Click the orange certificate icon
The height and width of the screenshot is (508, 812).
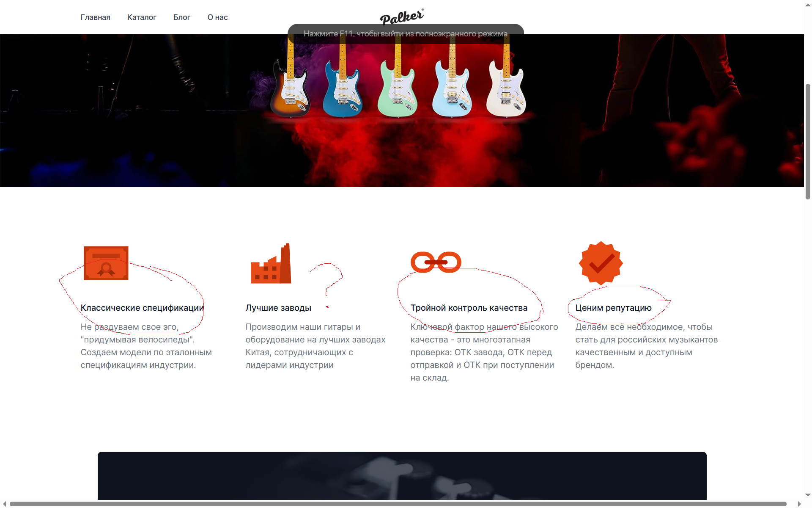pos(106,263)
